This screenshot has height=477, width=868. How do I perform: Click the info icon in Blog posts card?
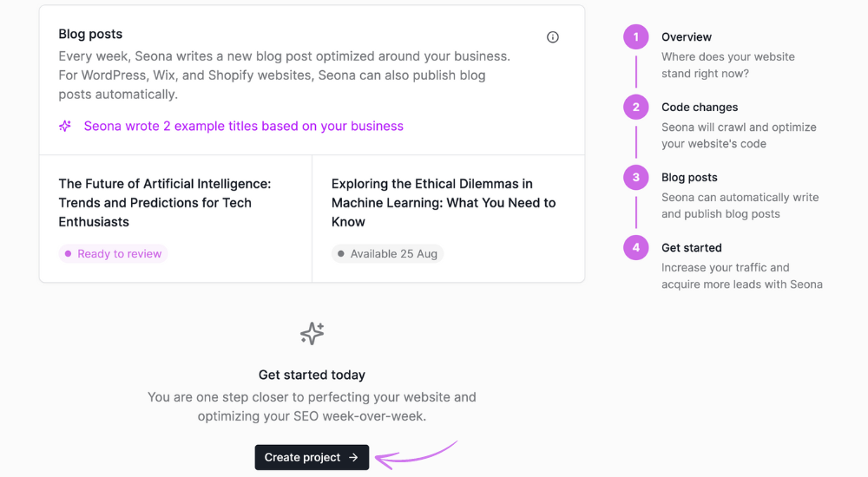tap(553, 37)
